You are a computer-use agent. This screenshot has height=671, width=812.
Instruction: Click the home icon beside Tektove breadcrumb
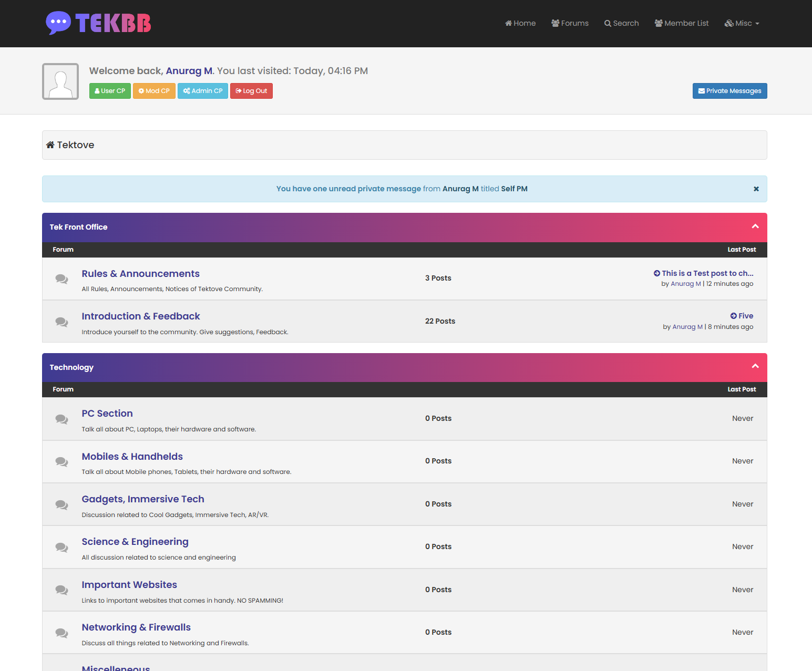pyautogui.click(x=50, y=145)
